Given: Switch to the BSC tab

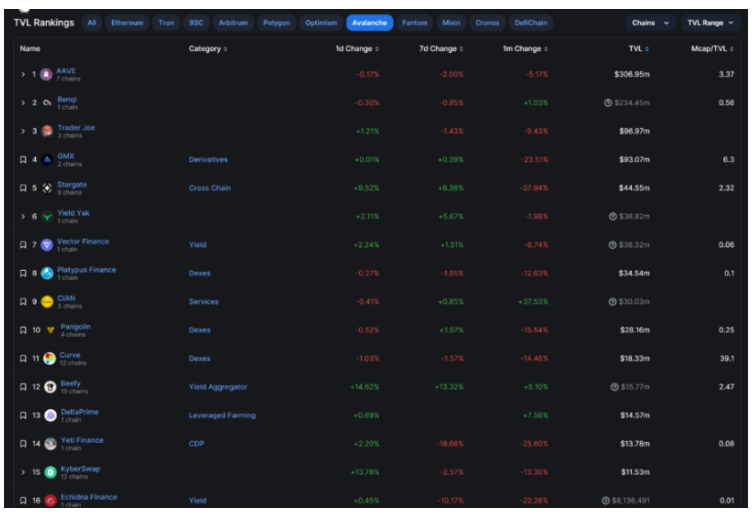Looking at the screenshot, I should [x=196, y=23].
